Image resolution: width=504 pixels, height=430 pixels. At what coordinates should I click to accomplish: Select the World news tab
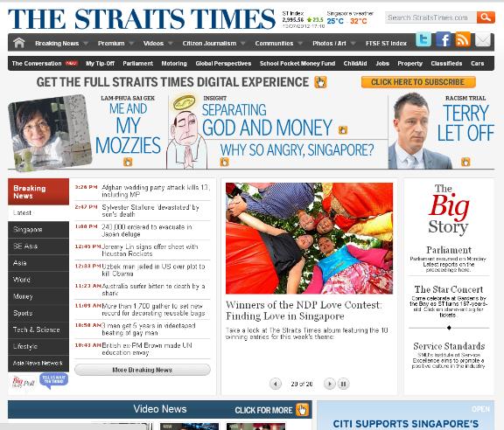pos(38,280)
